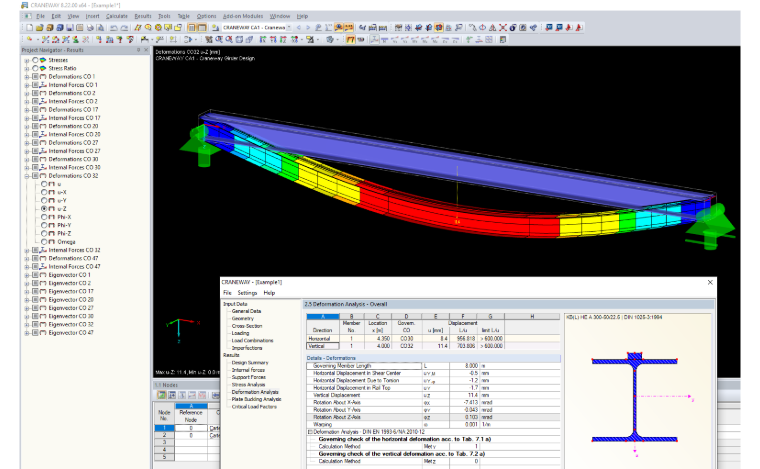760x469 pixels.
Task: Click the Undo arrow icon
Action: pos(114,28)
